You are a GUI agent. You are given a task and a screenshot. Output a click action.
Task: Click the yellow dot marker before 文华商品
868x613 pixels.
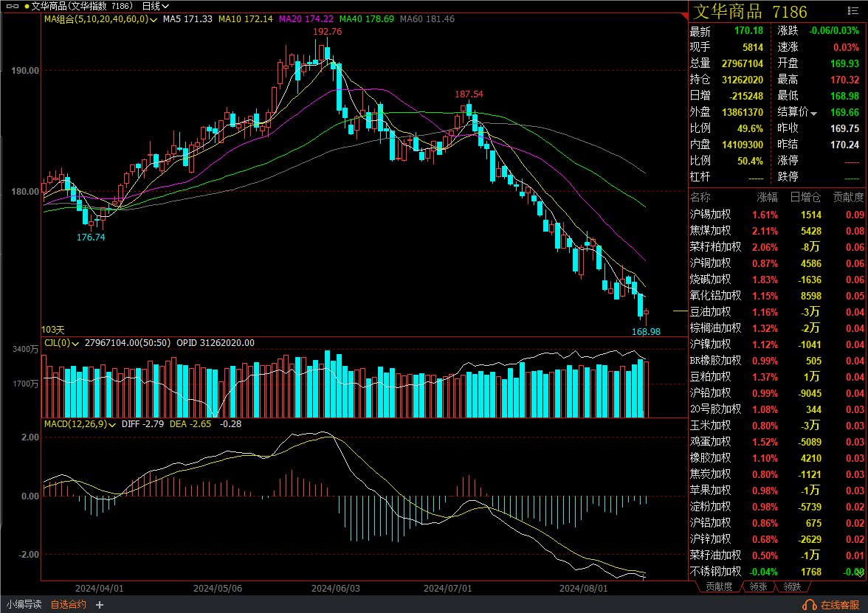[x=27, y=6]
